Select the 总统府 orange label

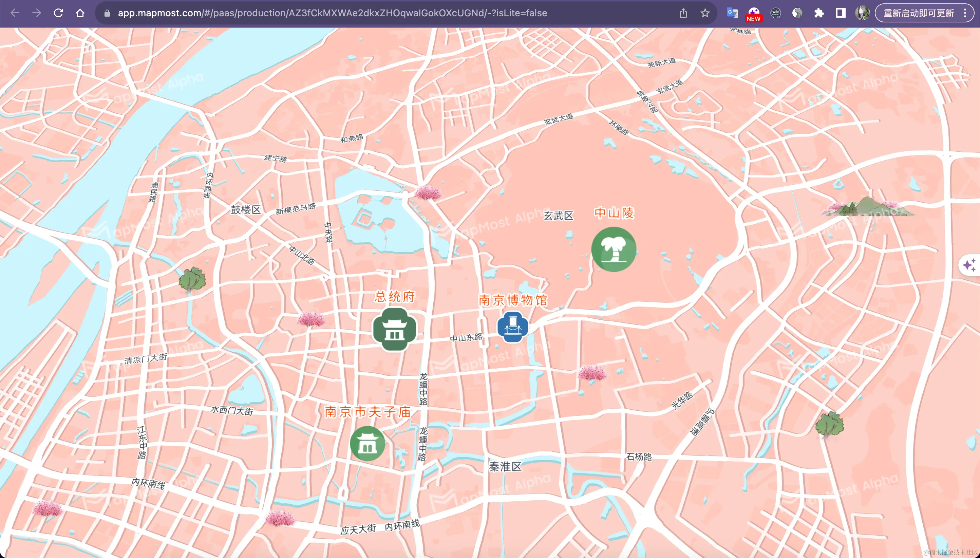(395, 296)
